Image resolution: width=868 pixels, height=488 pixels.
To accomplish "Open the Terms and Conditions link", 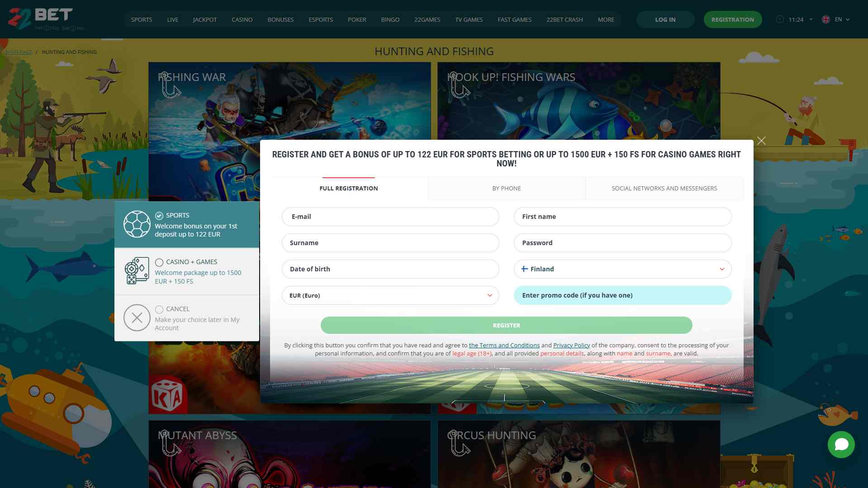I will [x=504, y=345].
